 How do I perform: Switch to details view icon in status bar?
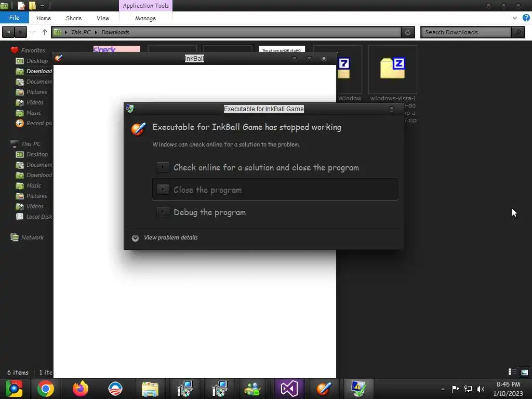point(512,372)
